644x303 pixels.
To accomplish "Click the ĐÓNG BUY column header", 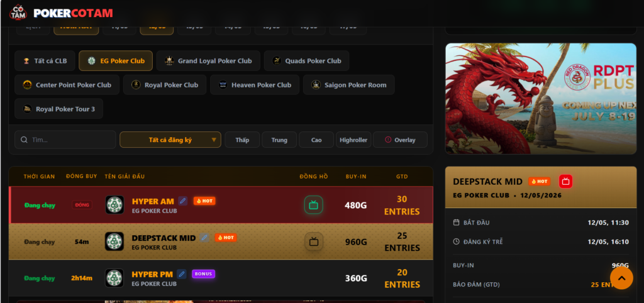I will point(82,176).
